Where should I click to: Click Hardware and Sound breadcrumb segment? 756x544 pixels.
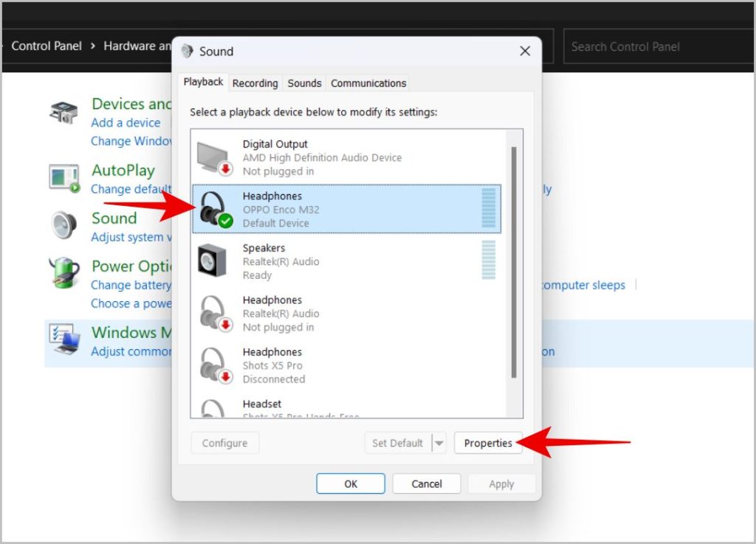tap(137, 46)
